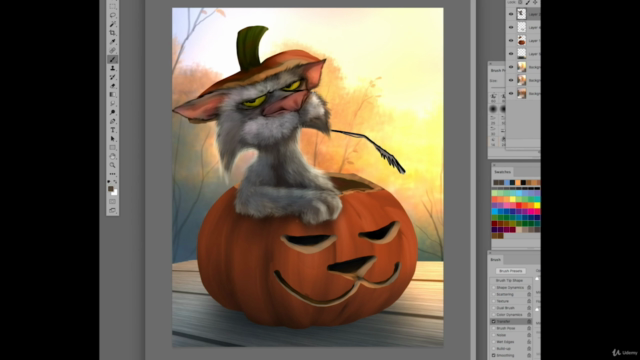Open the white background color swatch
Viewport: 640px width, 360px height.
[x=115, y=193]
